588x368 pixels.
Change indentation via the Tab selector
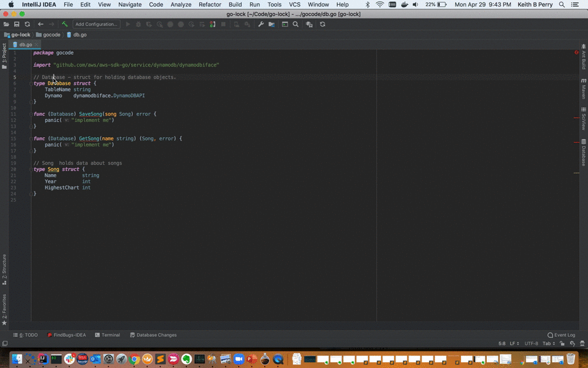[x=548, y=343]
